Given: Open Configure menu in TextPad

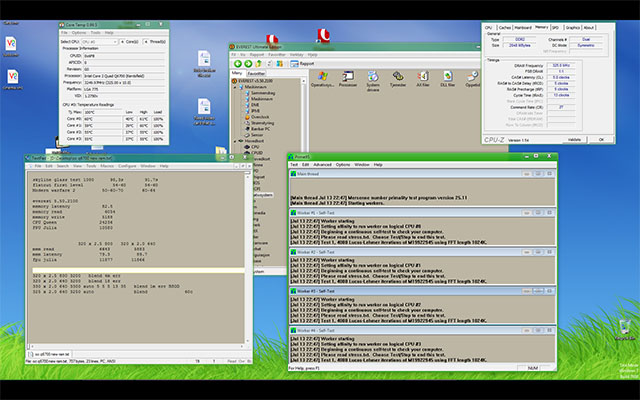Looking at the screenshot, I should pyautogui.click(x=127, y=166).
